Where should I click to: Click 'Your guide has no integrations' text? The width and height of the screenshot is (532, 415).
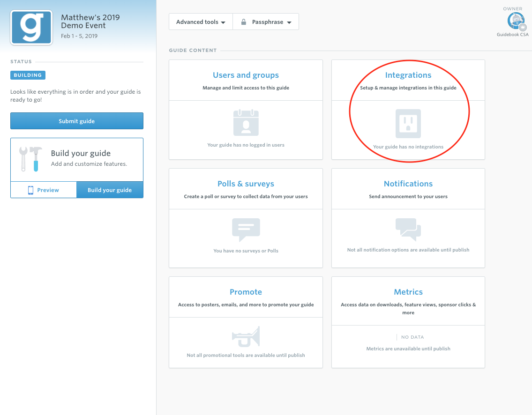(x=408, y=147)
